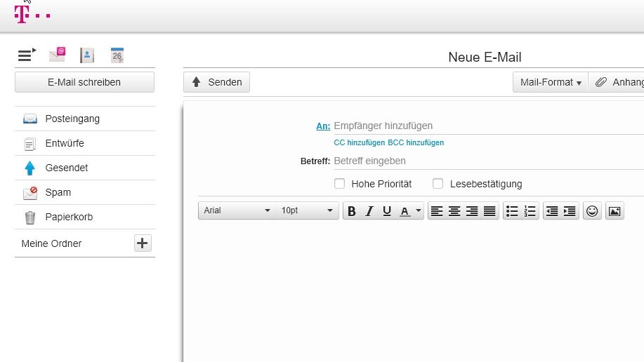Open the emoji smiley picker
Viewport: 644px width, 362px height.
pyautogui.click(x=592, y=211)
